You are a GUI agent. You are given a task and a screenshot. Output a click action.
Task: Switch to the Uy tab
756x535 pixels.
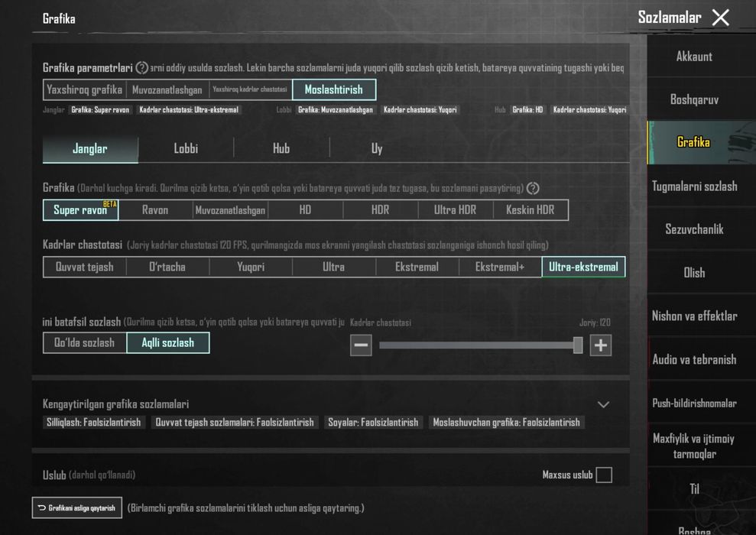[x=377, y=149]
